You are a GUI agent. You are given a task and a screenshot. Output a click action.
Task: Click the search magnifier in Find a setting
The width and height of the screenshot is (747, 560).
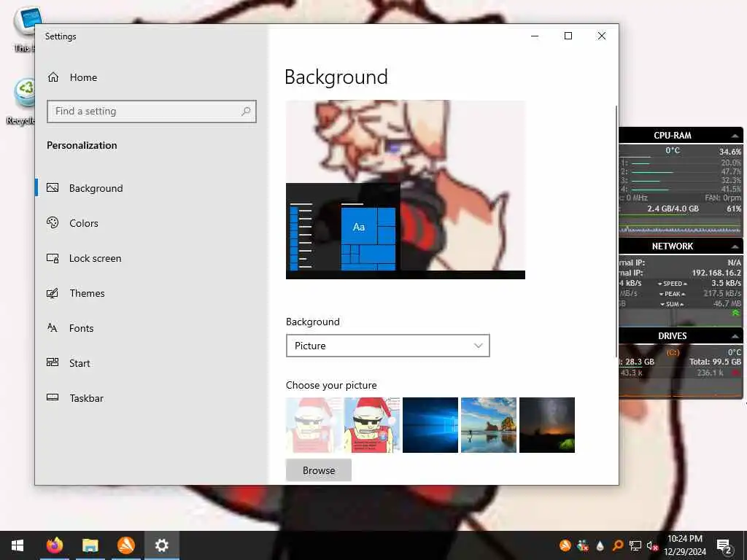[x=246, y=112]
